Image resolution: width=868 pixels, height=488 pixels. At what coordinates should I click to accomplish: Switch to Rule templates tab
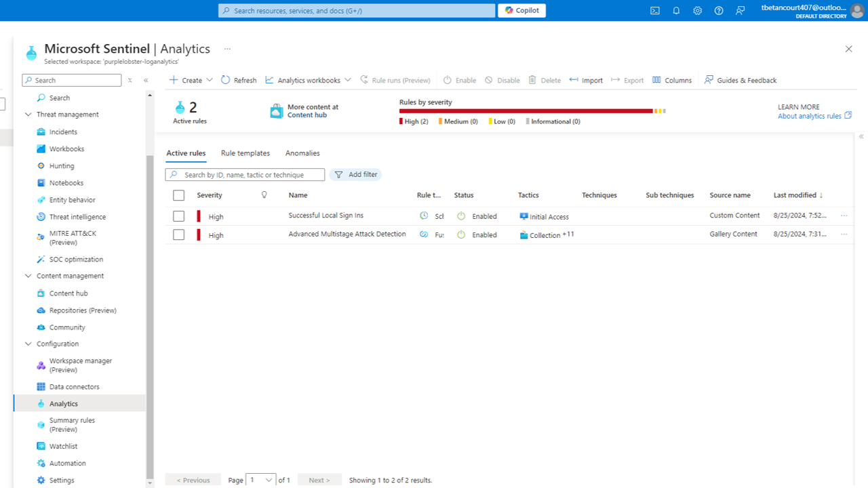point(245,153)
